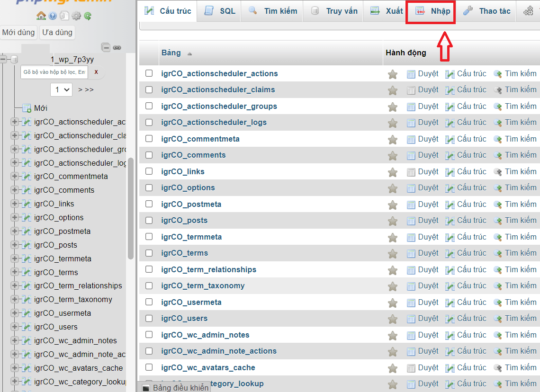Image resolution: width=540 pixels, height=392 pixels.
Task: Open the SQL tab
Action: (220, 11)
